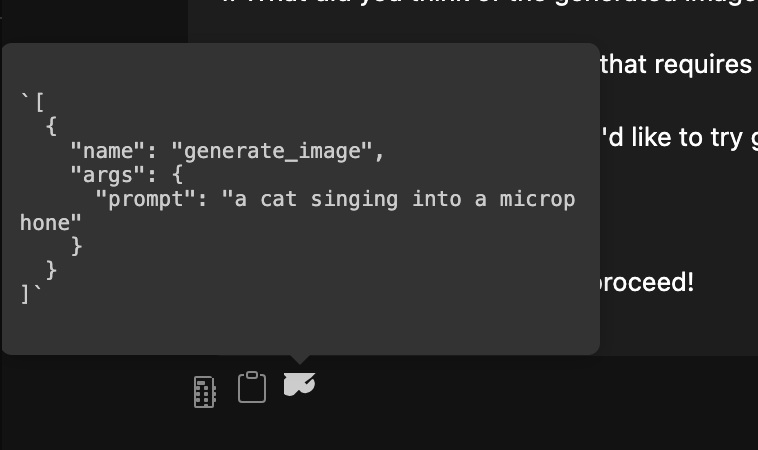The image size is (758, 450).
Task: Click the "args" key in the JSON
Action: coord(108,175)
